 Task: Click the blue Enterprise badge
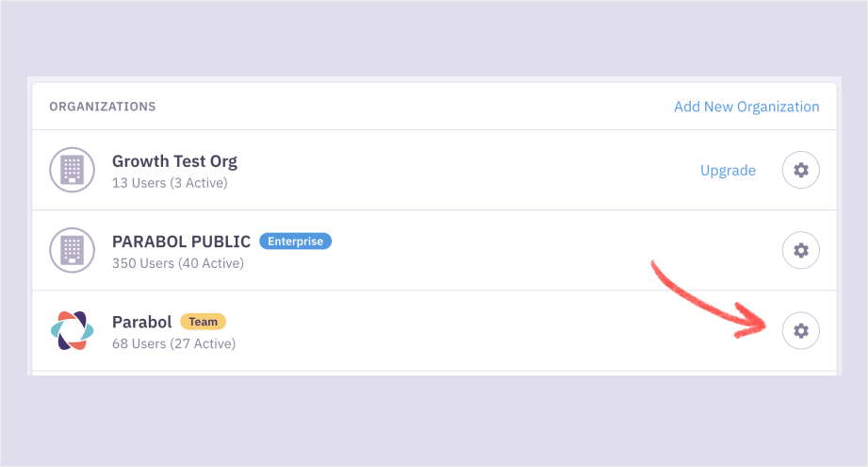pos(295,242)
